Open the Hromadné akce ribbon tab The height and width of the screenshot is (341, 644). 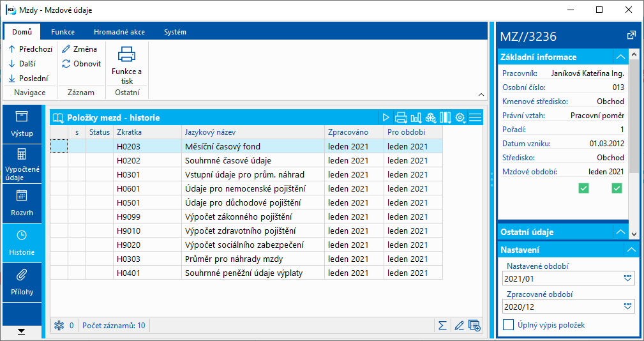point(119,32)
